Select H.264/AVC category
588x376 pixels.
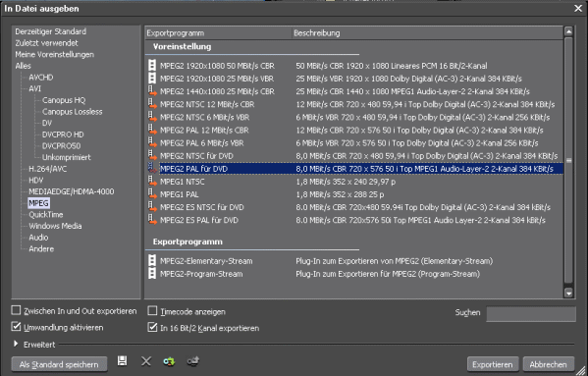[48, 169]
